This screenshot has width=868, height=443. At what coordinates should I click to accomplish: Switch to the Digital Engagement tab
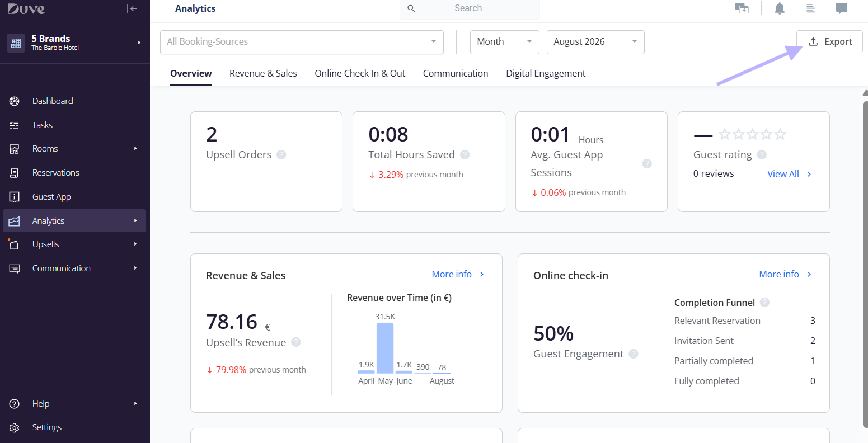(546, 73)
